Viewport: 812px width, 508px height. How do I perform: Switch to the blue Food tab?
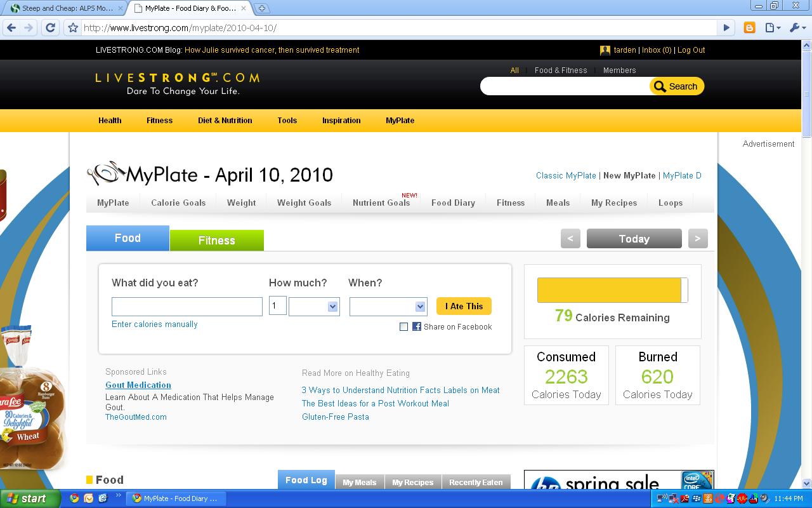tap(128, 238)
